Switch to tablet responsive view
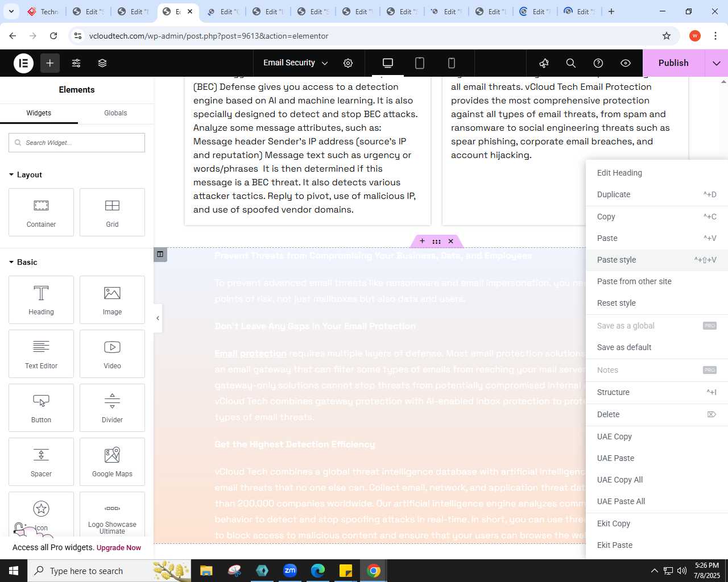Viewport: 728px width, 582px height. (420, 63)
